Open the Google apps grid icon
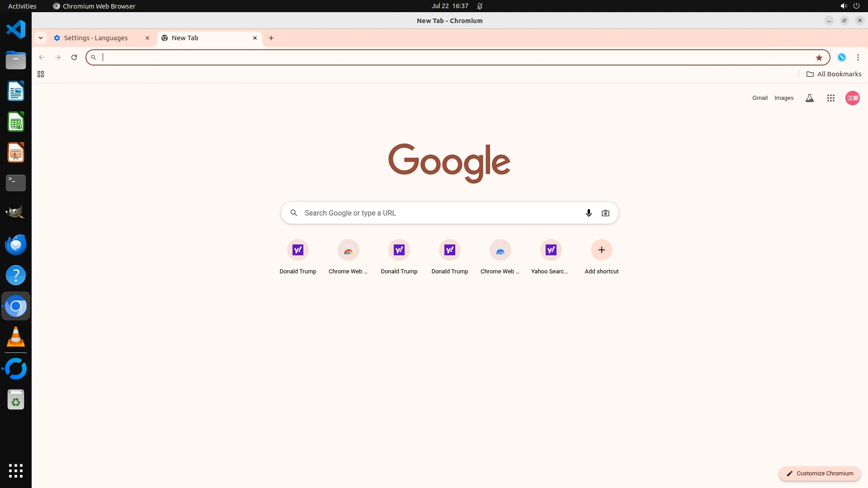This screenshot has height=488, width=868. (x=830, y=98)
